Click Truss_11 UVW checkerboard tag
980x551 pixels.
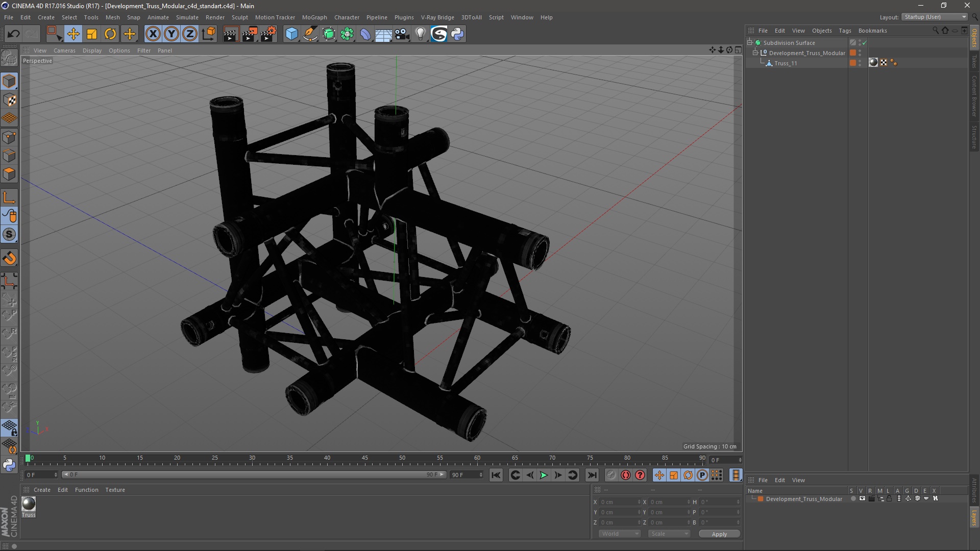click(x=884, y=63)
